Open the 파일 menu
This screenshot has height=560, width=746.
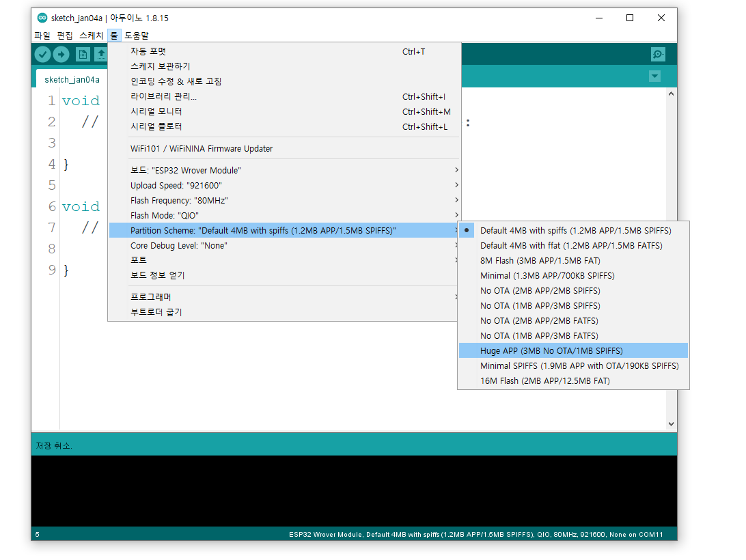point(42,36)
